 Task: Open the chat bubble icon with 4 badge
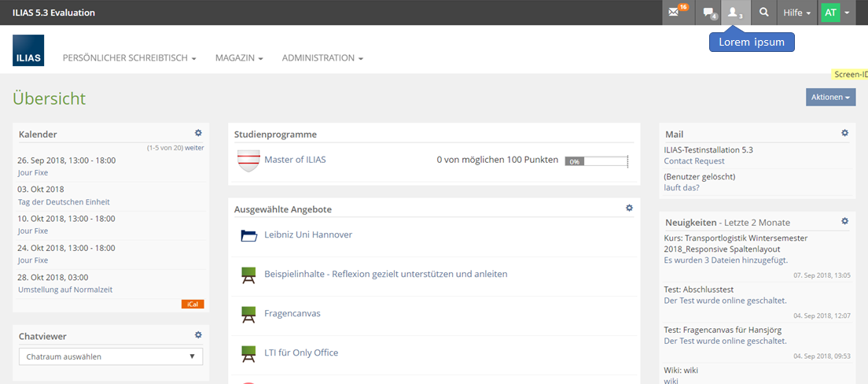click(x=707, y=12)
